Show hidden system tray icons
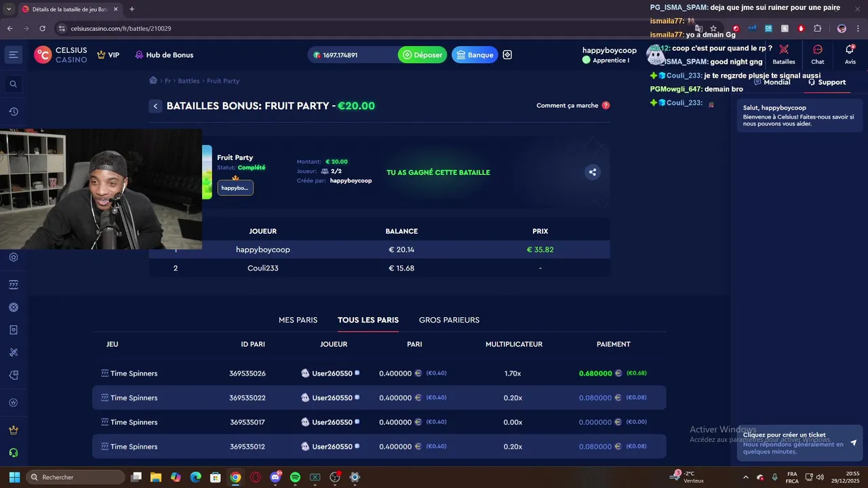The width and height of the screenshot is (868, 488). click(x=746, y=477)
